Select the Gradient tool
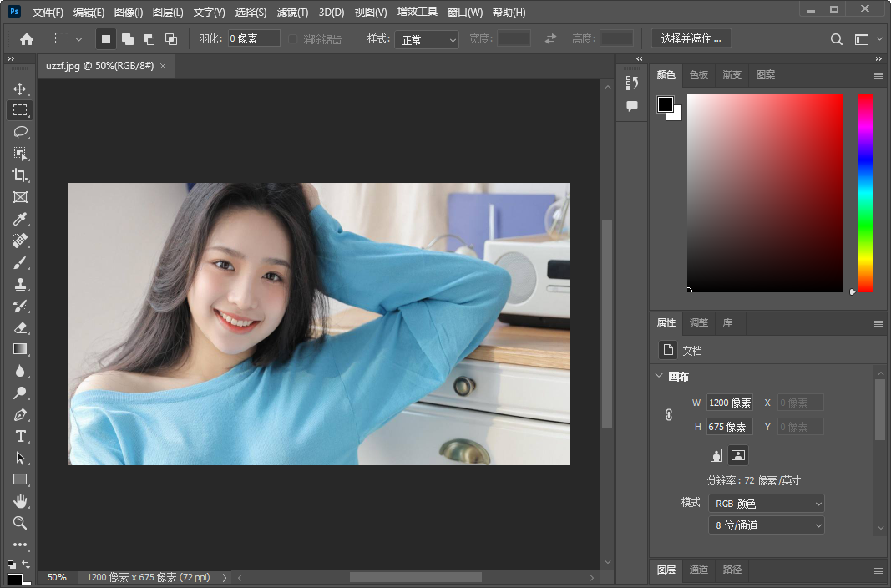Screen dimensions: 891x588 pos(20,349)
